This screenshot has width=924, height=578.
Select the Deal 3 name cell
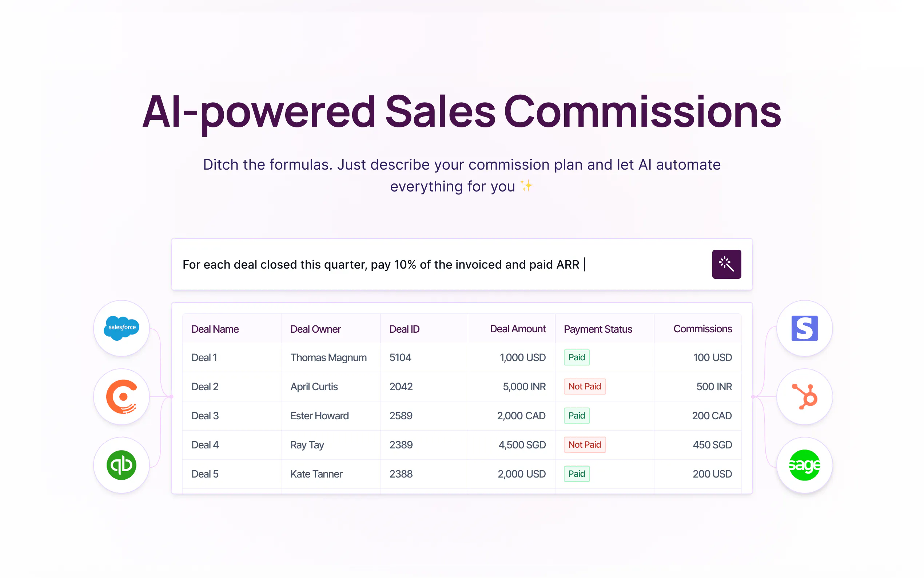point(205,416)
